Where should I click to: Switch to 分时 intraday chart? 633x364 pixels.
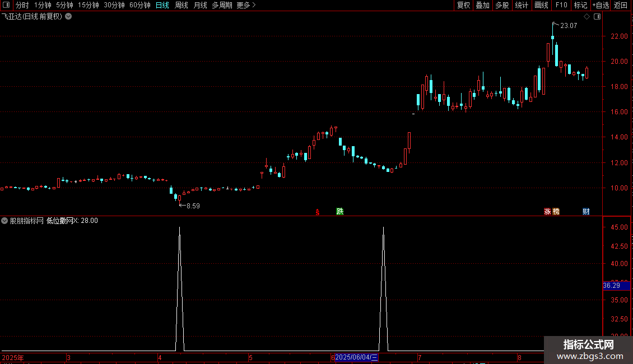click(x=22, y=5)
